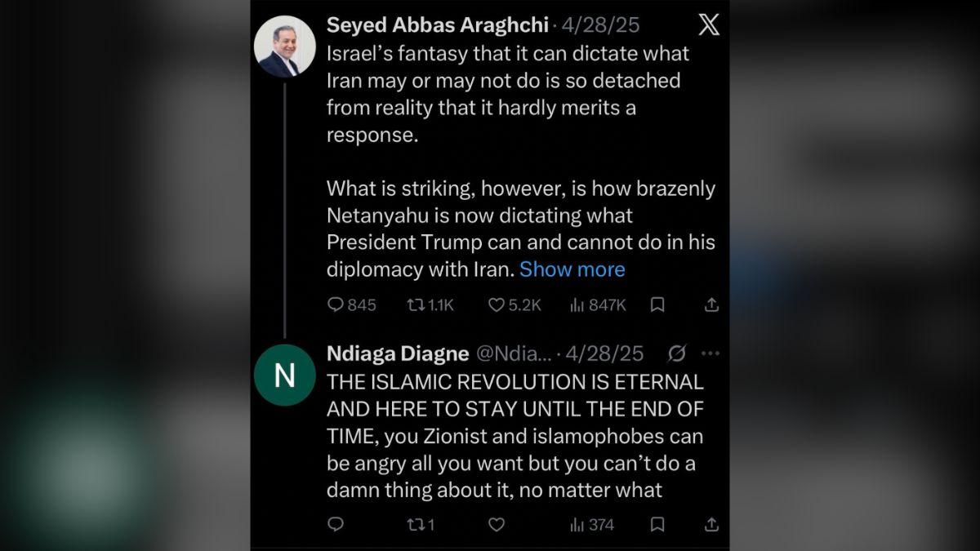Share Araghchi's post via upload icon
Viewport: 980px width, 551px height.
coord(710,304)
